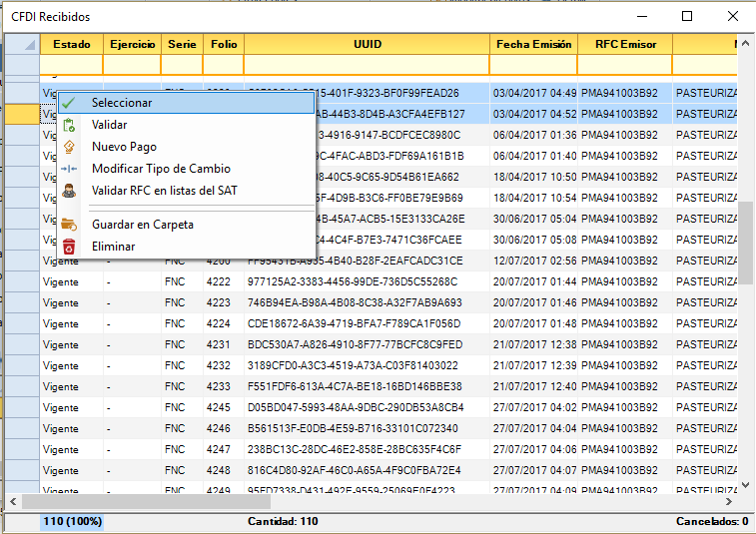
Task: Click the Modificar Tipo de Cambio icon
Action: click(x=69, y=169)
